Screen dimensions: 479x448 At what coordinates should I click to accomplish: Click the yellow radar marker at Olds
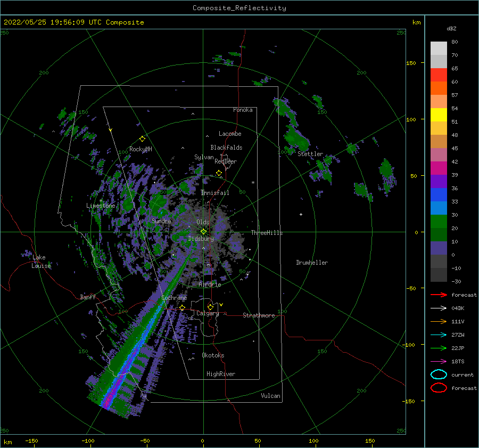203,232
